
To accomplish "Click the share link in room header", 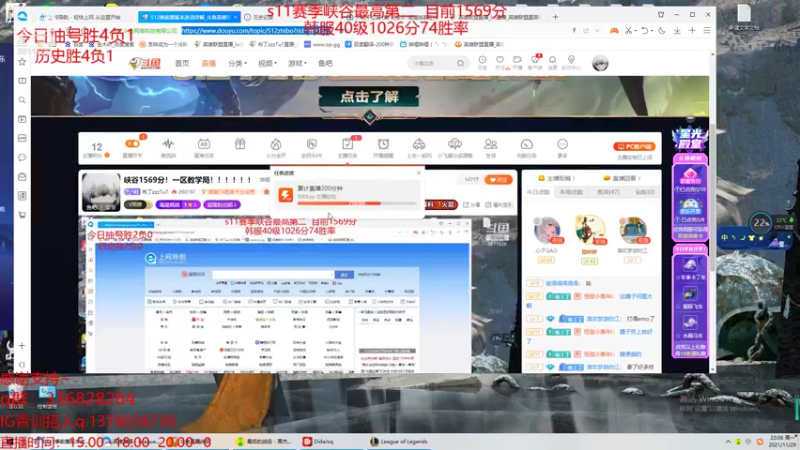I will coord(471,205).
